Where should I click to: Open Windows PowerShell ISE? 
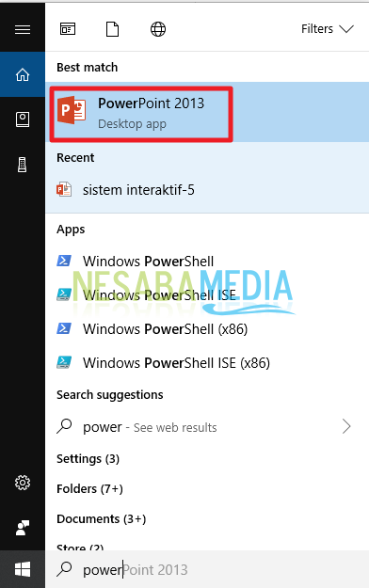tap(207, 294)
